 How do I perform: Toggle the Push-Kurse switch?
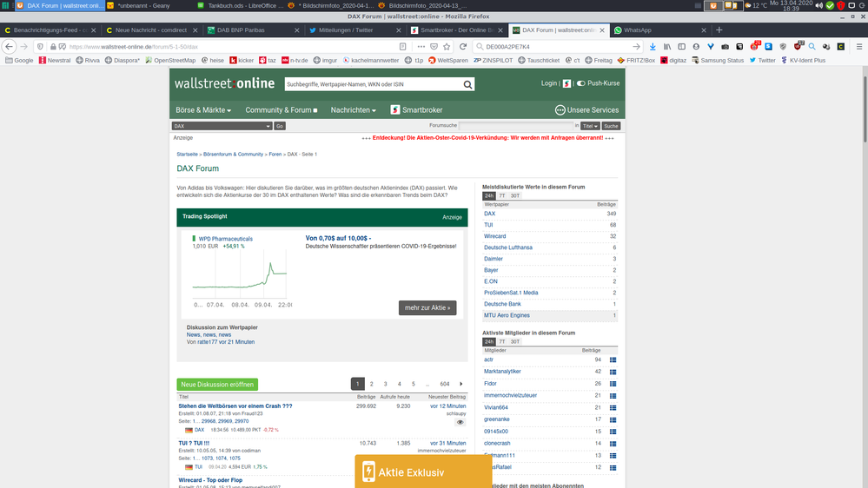point(580,83)
